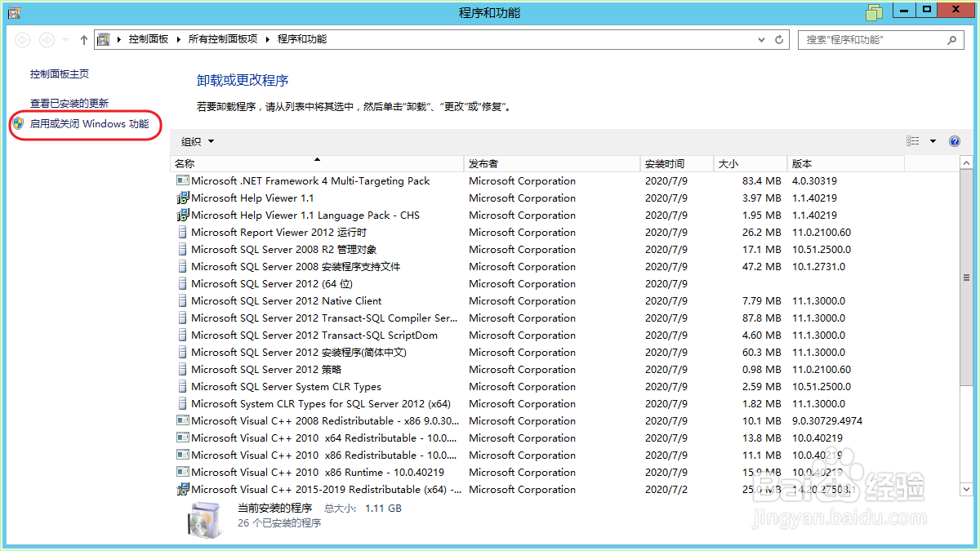Image resolution: width=980 pixels, height=551 pixels.
Task: Select 控制面板 in the breadcrumb path
Action: point(149,38)
